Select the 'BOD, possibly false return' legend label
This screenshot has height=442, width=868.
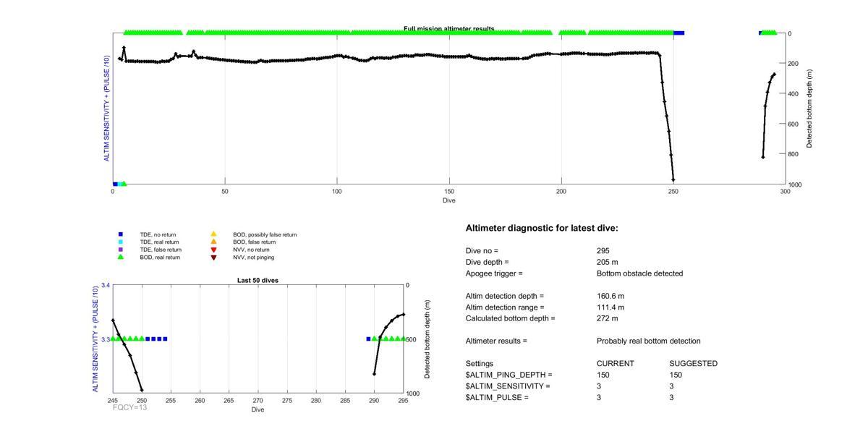(265, 235)
